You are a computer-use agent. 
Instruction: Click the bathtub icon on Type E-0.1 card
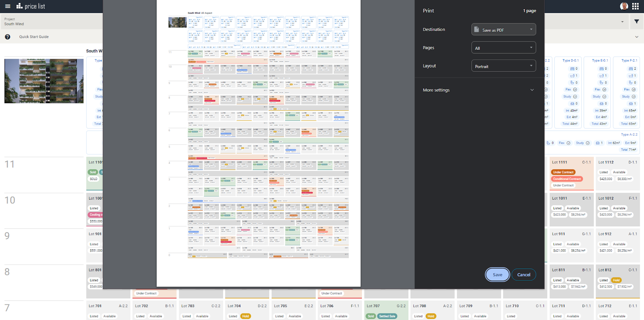coord(603,76)
